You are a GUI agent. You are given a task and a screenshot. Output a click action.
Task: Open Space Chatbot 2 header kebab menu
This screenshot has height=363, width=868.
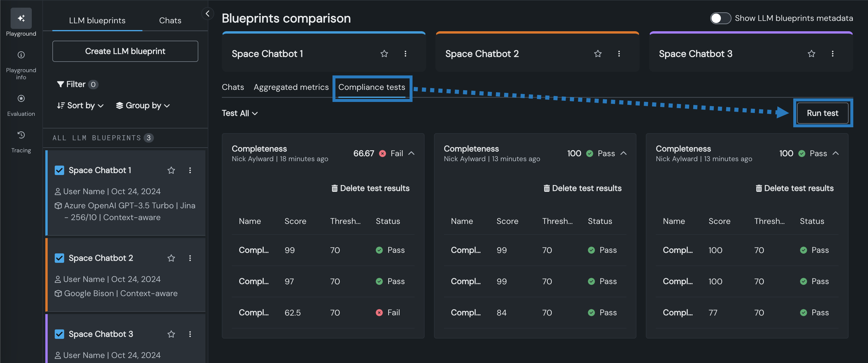[619, 54]
